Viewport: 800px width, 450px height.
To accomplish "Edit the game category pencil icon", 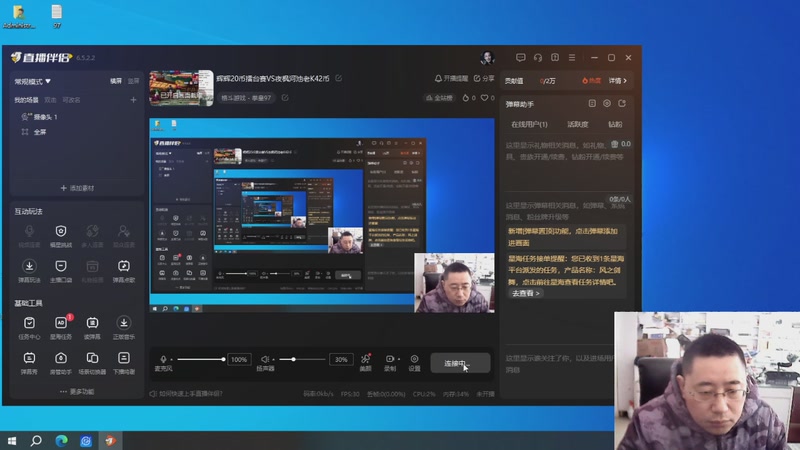I will (285, 97).
